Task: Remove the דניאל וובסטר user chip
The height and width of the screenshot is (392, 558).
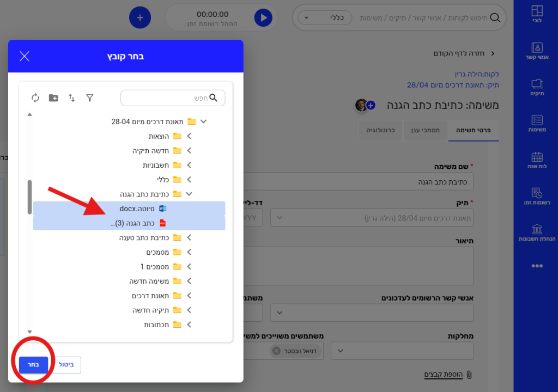Action: click(276, 351)
